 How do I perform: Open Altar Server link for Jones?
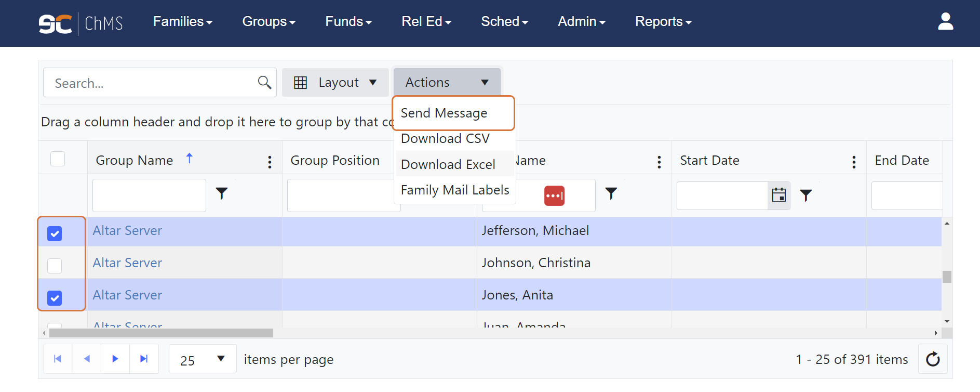click(x=127, y=295)
